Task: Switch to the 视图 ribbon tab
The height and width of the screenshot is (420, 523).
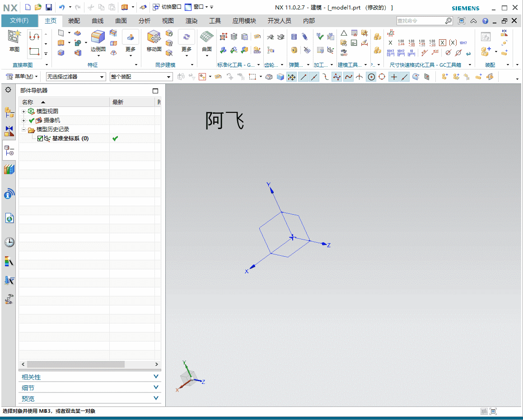Action: (x=168, y=21)
